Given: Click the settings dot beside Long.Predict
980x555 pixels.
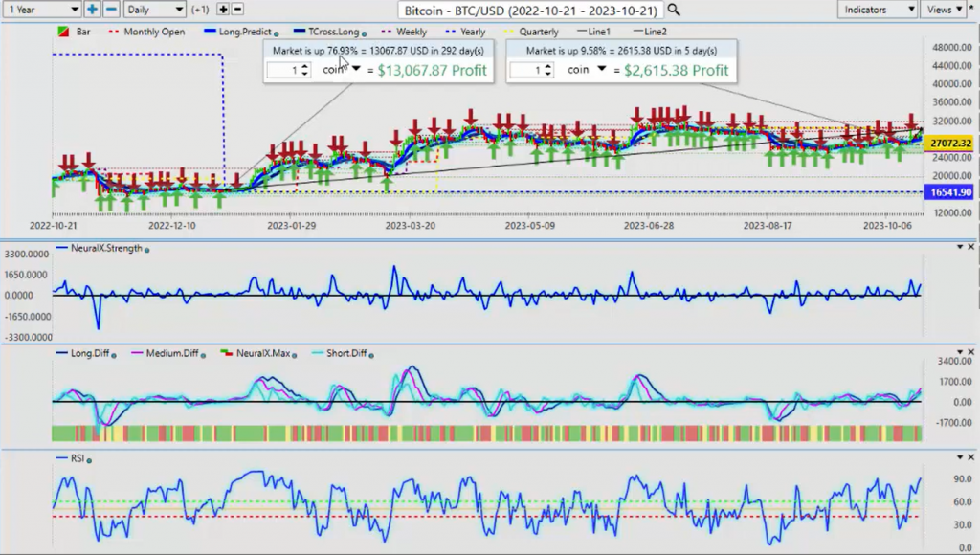Looking at the screenshot, I should tap(277, 33).
